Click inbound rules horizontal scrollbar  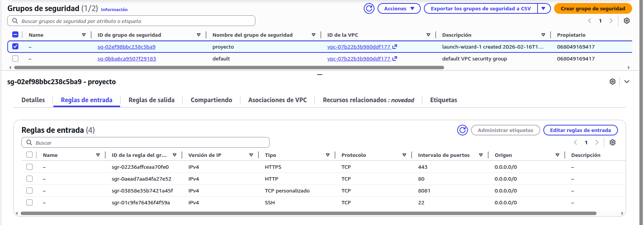(x=308, y=213)
